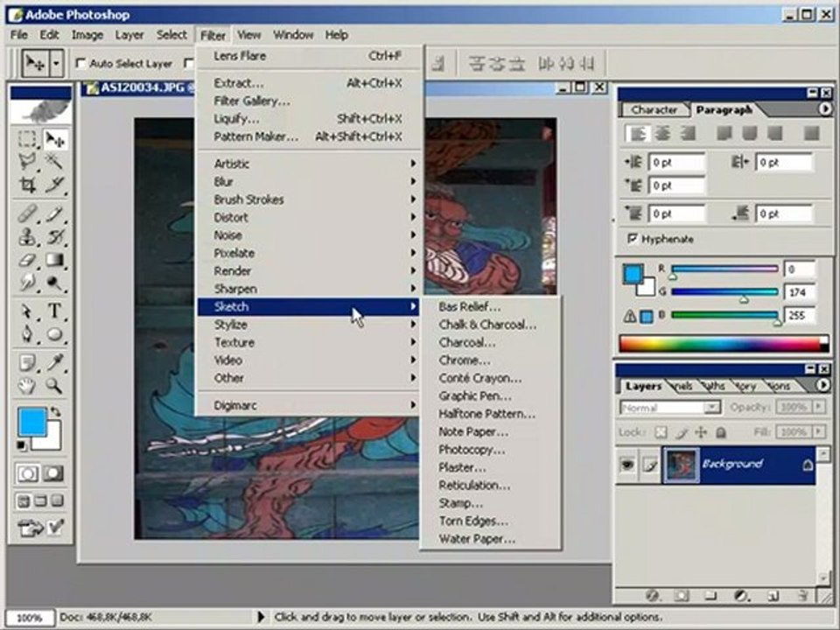Open Paragraph panel options menu arrow
The image size is (840, 630).
824,109
